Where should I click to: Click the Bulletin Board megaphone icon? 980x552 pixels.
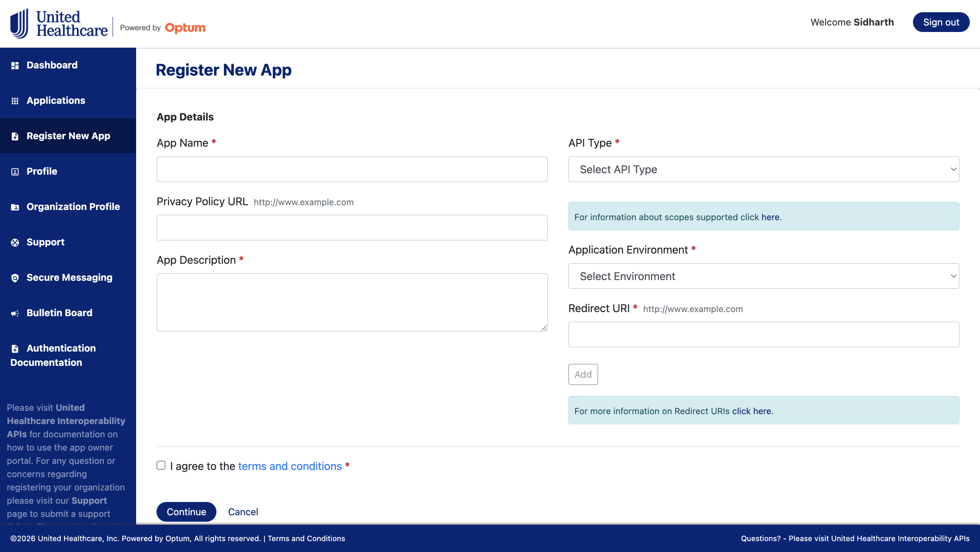pos(15,313)
